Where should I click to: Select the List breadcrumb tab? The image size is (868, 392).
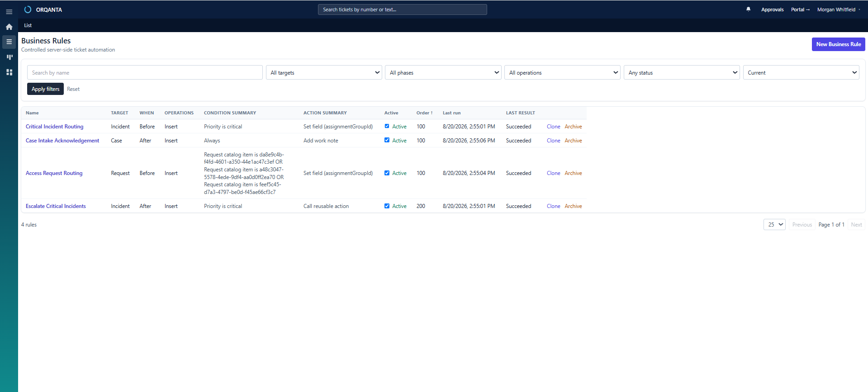click(28, 25)
